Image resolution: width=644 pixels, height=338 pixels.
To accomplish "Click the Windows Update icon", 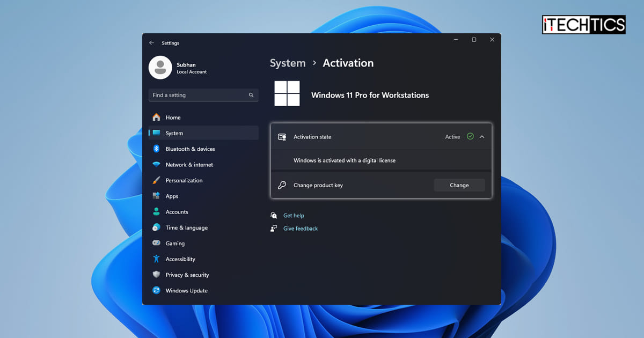I will 156,290.
